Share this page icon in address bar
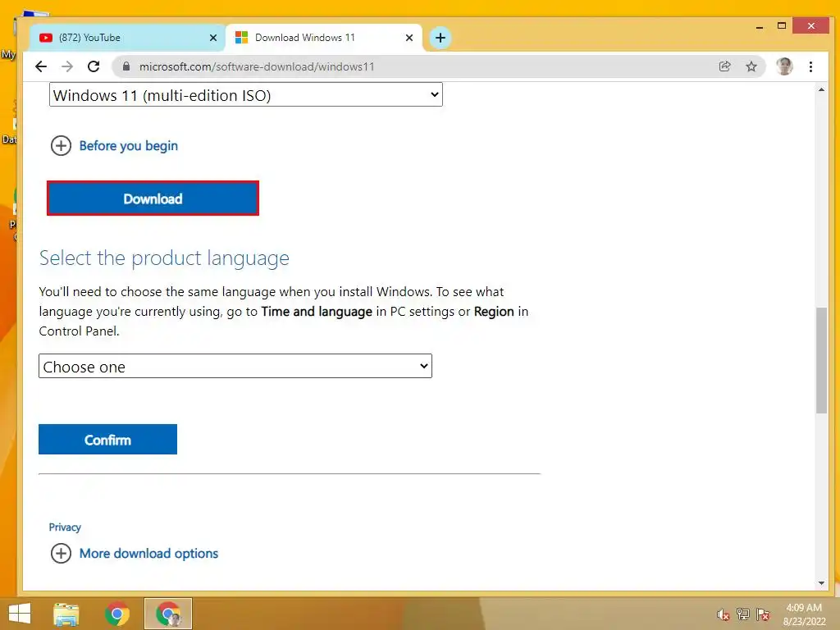This screenshot has width=840, height=630. click(x=724, y=66)
